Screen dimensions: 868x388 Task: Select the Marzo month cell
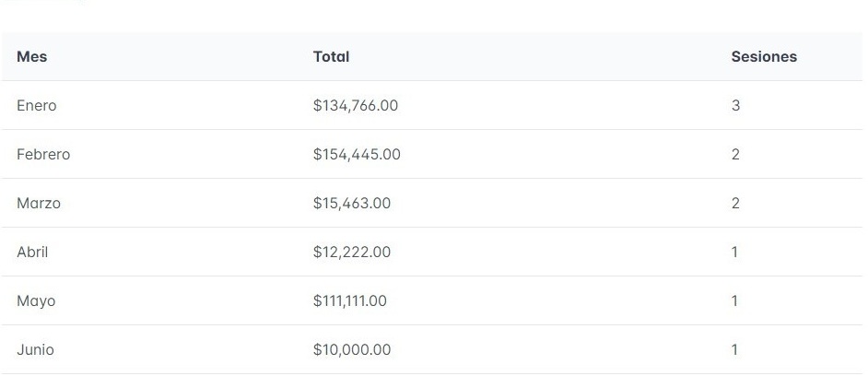point(39,204)
